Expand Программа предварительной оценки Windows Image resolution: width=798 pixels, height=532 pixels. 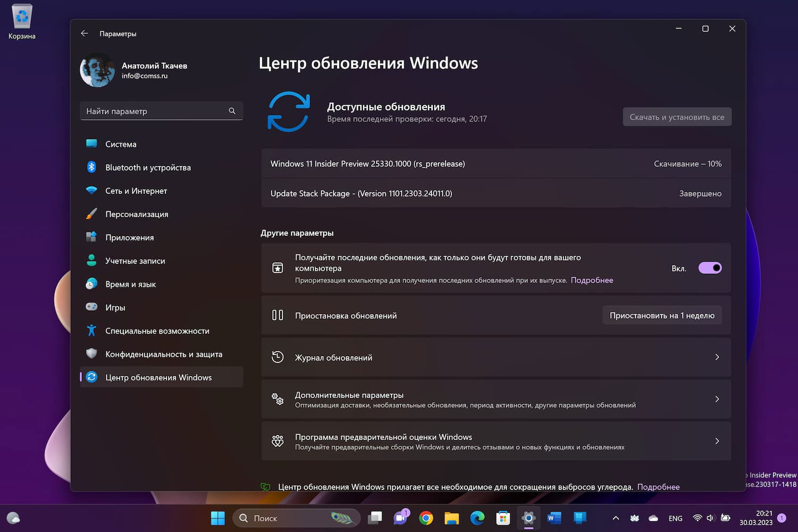(x=496, y=441)
